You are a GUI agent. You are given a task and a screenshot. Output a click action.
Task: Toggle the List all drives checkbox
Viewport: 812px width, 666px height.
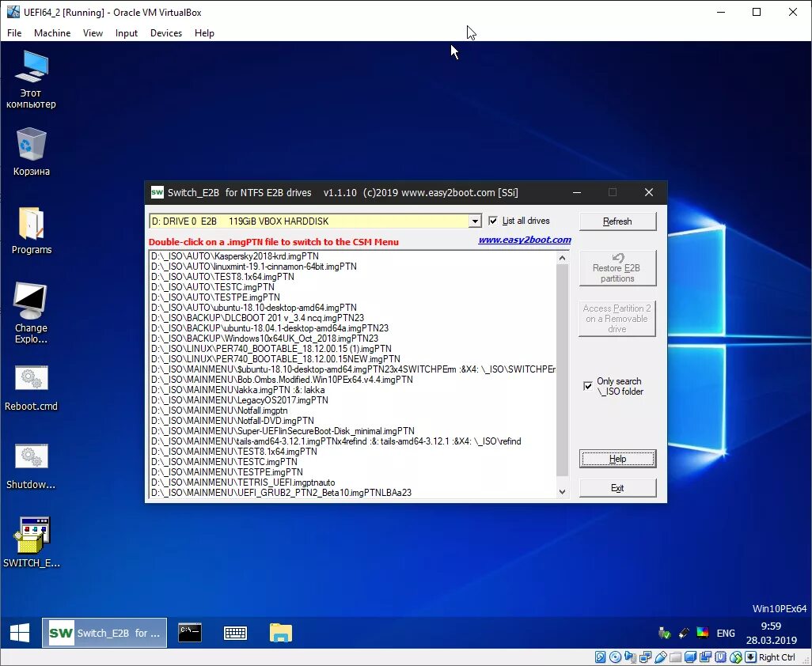coord(493,221)
